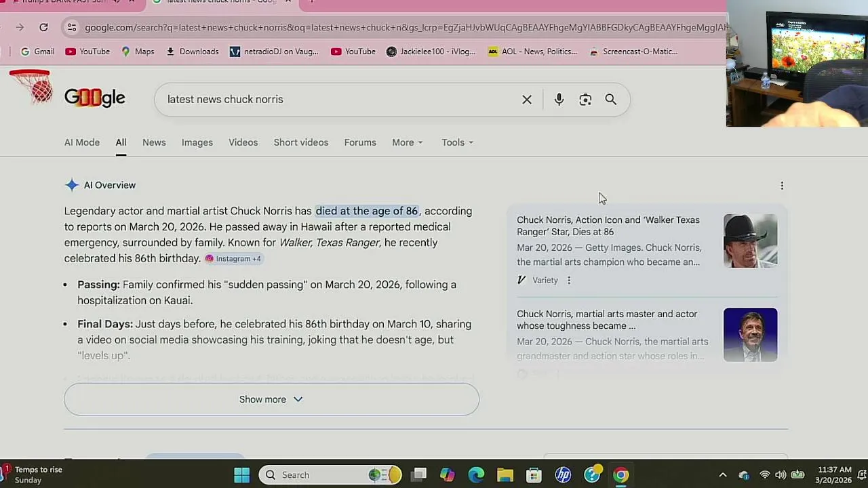Open Gmail bookmark
Image resolution: width=868 pixels, height=488 pixels.
pyautogui.click(x=37, y=52)
